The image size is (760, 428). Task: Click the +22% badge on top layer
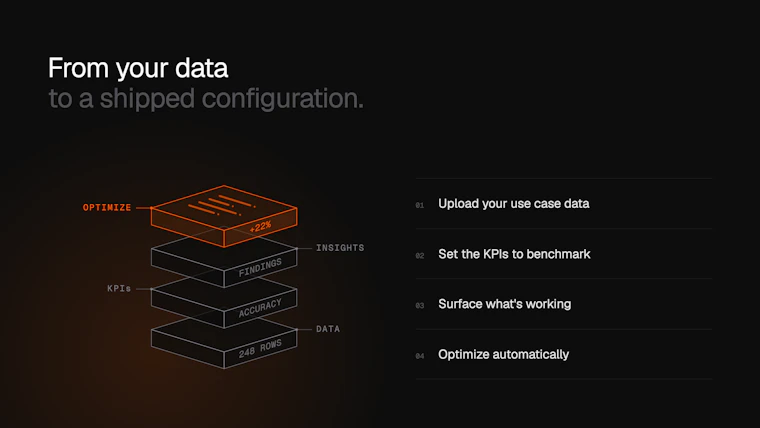pos(260,226)
